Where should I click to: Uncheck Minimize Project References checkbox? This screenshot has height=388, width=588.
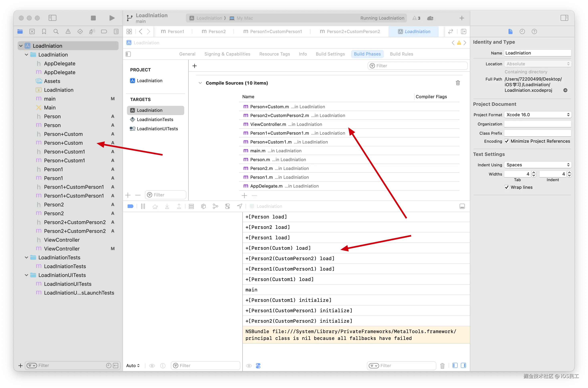(507, 141)
